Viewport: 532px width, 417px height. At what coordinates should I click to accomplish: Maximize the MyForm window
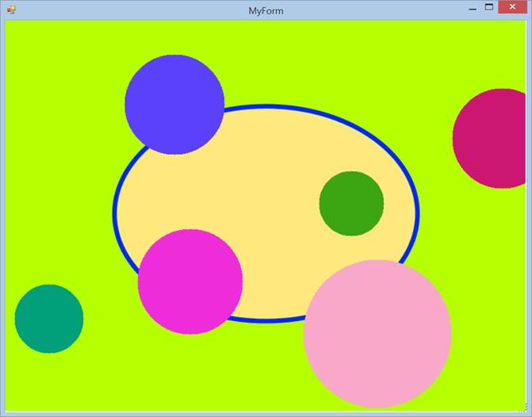pyautogui.click(x=489, y=8)
